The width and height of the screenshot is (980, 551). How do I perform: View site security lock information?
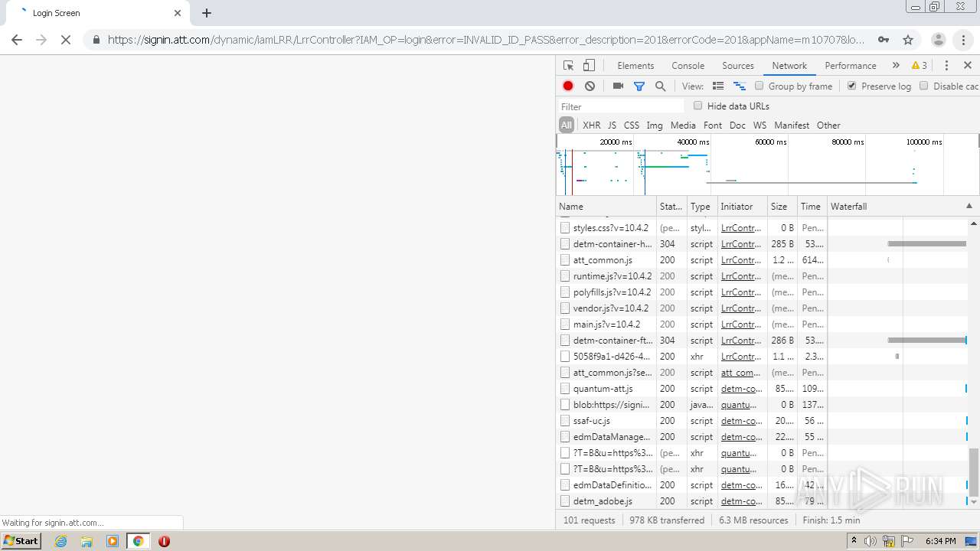pos(96,40)
